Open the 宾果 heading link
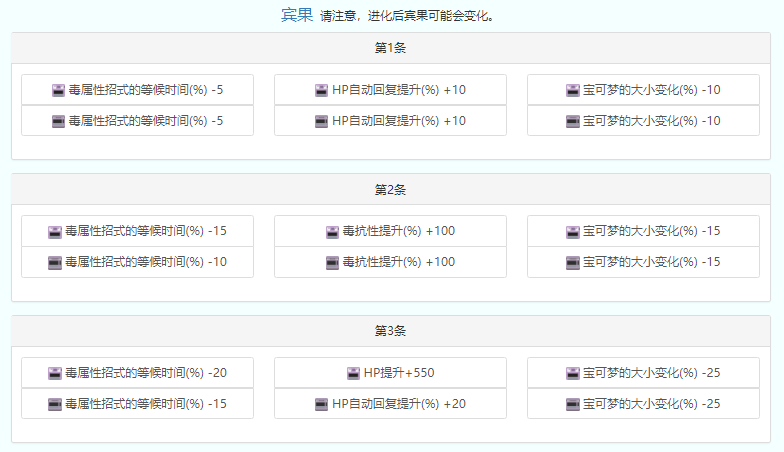The width and height of the screenshot is (784, 452). coord(296,15)
